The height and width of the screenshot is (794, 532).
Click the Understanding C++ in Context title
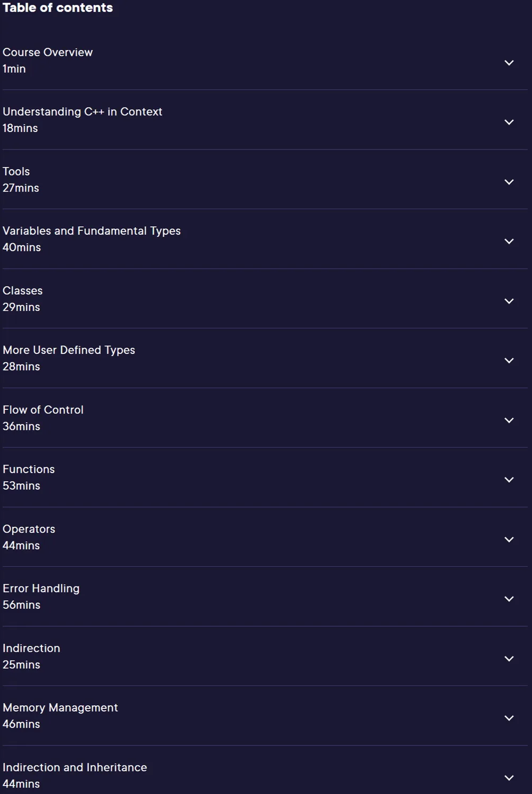point(82,112)
